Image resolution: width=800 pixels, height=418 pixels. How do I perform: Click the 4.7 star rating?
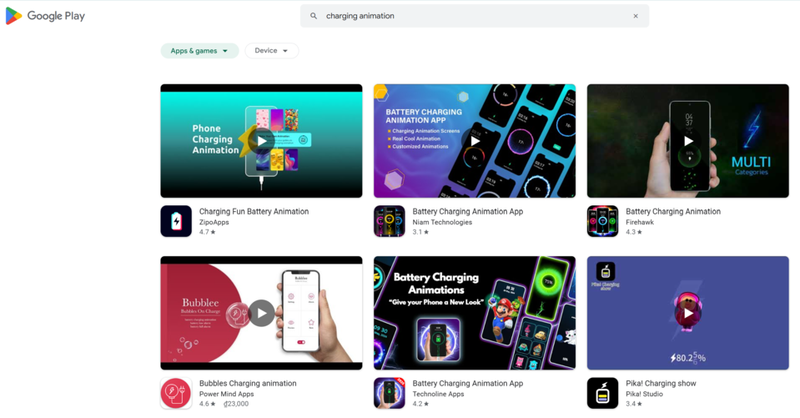[207, 232]
